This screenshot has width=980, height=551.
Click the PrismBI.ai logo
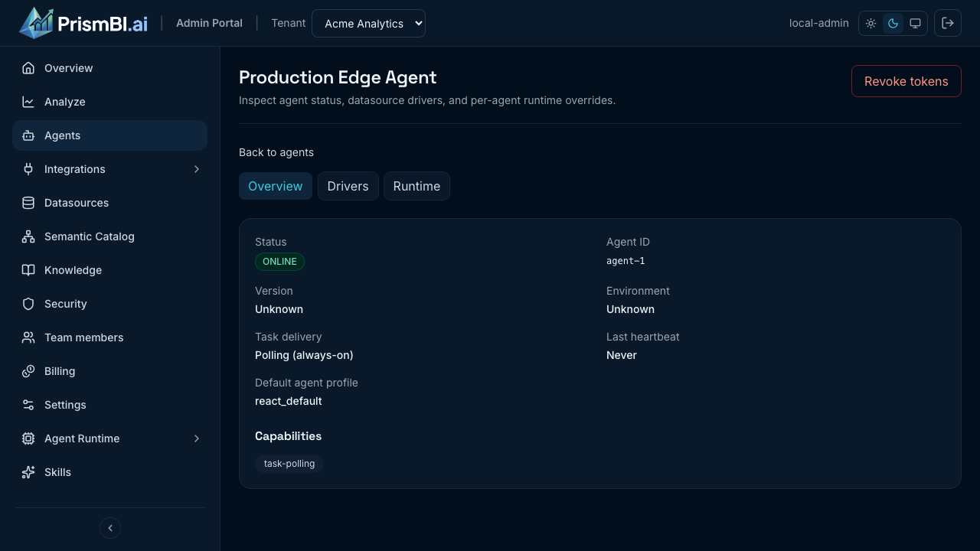tap(83, 23)
